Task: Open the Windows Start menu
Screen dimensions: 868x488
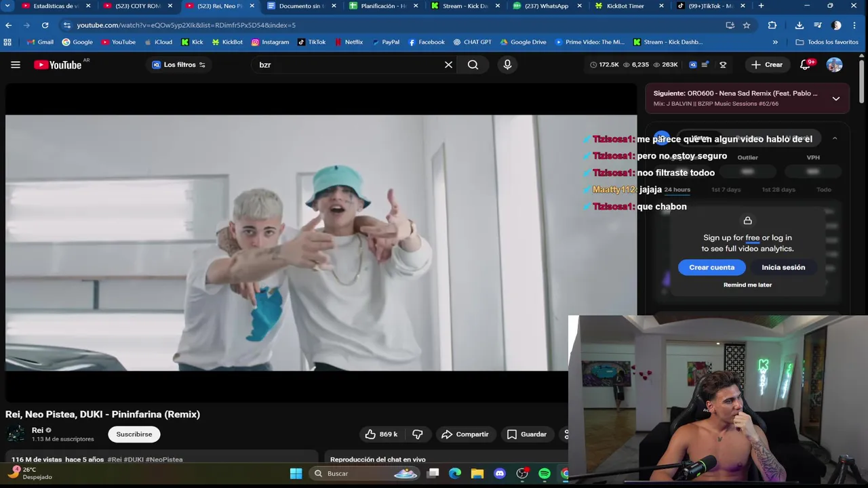Action: [296, 474]
